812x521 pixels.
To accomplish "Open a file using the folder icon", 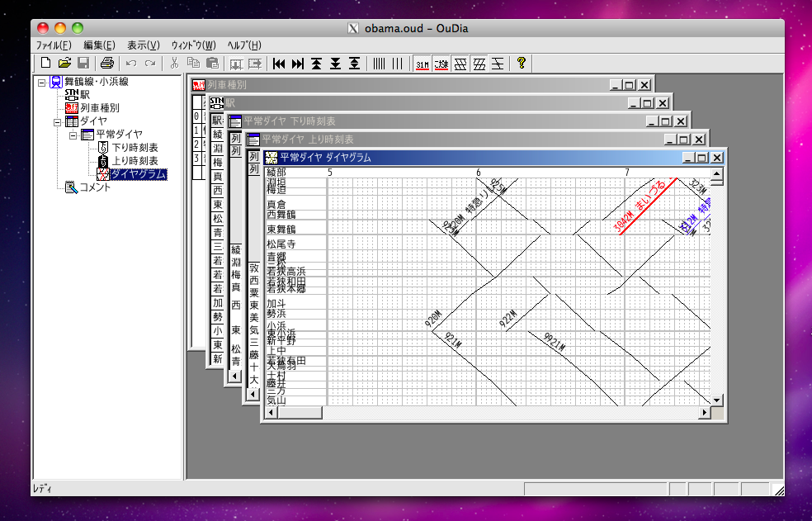I will [x=64, y=63].
